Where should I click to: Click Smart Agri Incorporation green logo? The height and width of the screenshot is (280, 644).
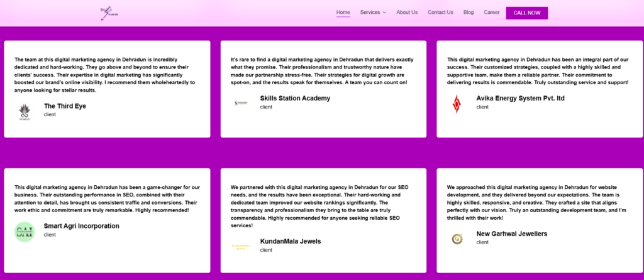point(25,232)
